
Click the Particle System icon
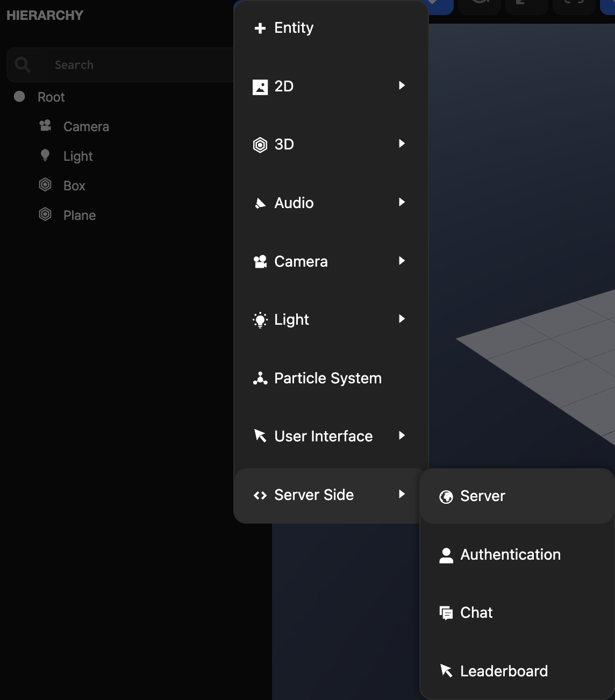pos(260,378)
